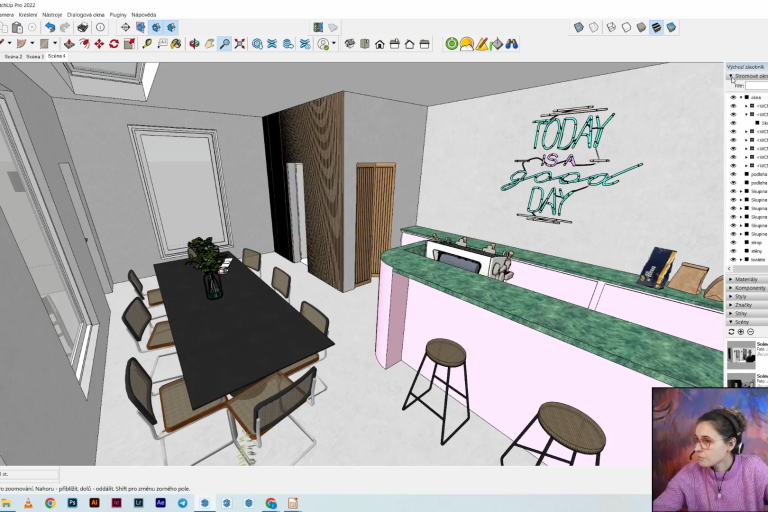Viewport: 768px width, 512px height.
Task: Select the Push/Pull tool
Action: [x=68, y=44]
